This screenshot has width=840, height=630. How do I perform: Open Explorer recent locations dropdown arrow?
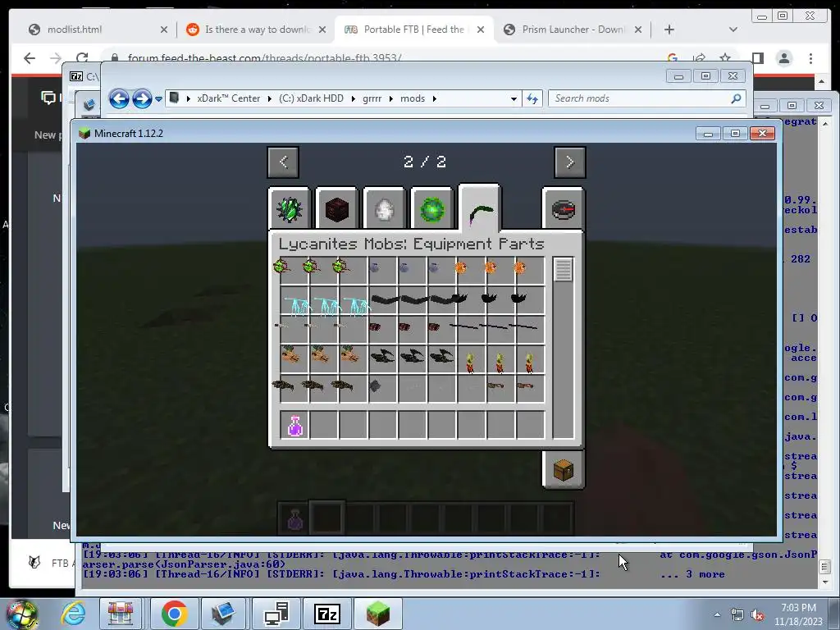point(158,99)
